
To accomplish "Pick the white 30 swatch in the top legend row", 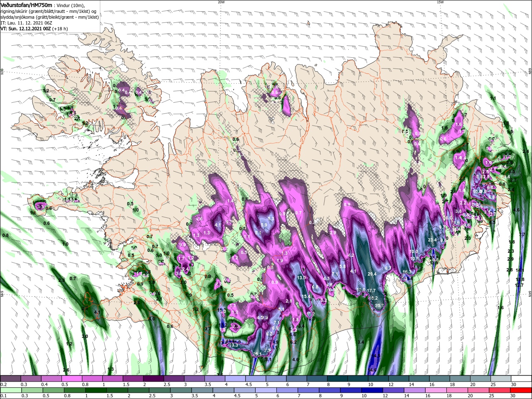I will click(x=521, y=379).
